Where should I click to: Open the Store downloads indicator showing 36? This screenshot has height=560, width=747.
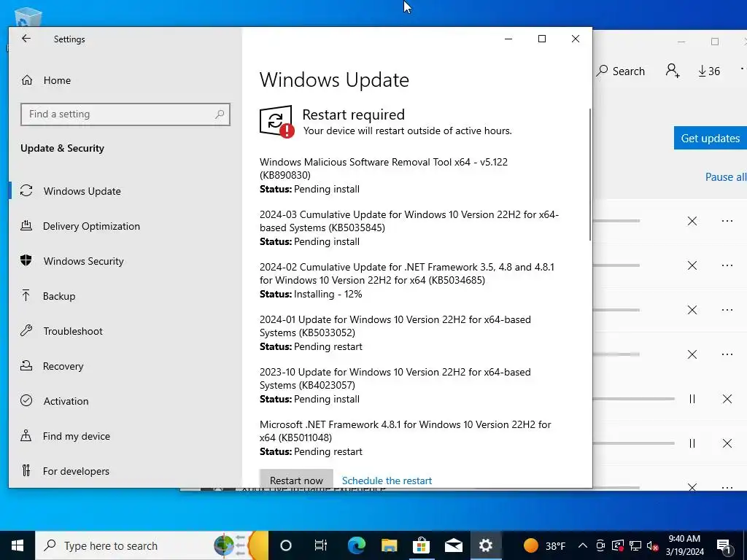709,71
